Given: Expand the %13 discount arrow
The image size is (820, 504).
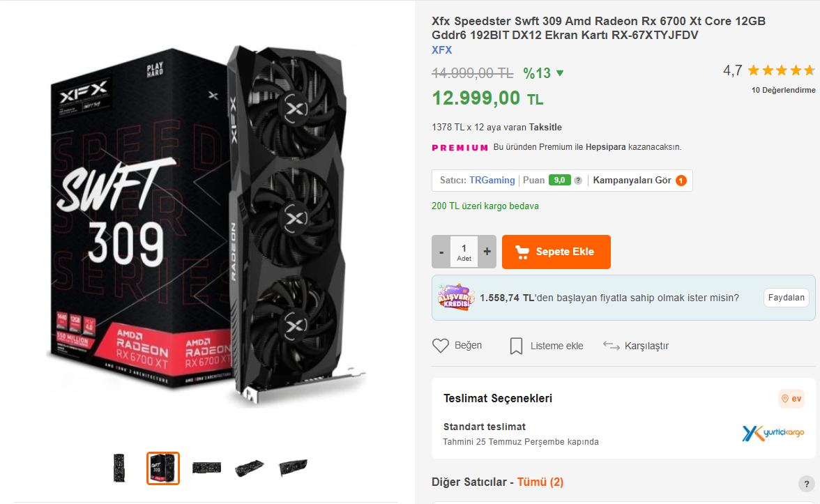Looking at the screenshot, I should pos(560,73).
